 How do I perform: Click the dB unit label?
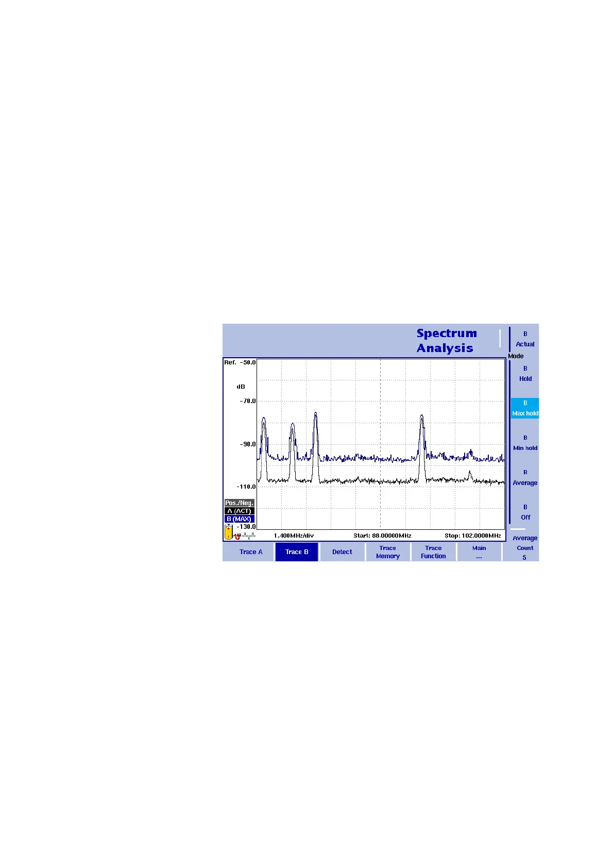point(241,387)
